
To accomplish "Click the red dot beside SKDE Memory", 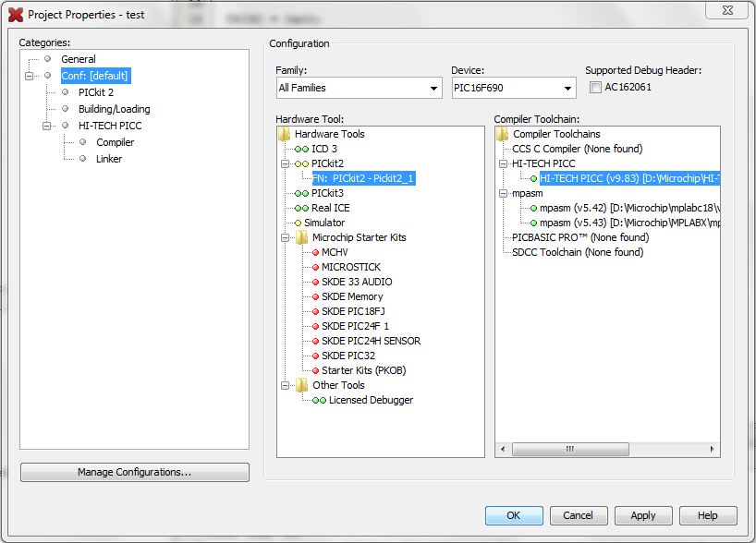I will 315,296.
